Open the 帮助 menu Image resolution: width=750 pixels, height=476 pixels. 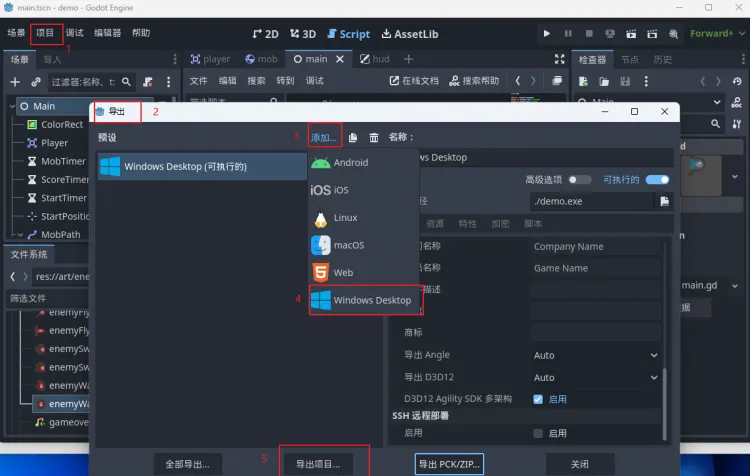coord(141,33)
